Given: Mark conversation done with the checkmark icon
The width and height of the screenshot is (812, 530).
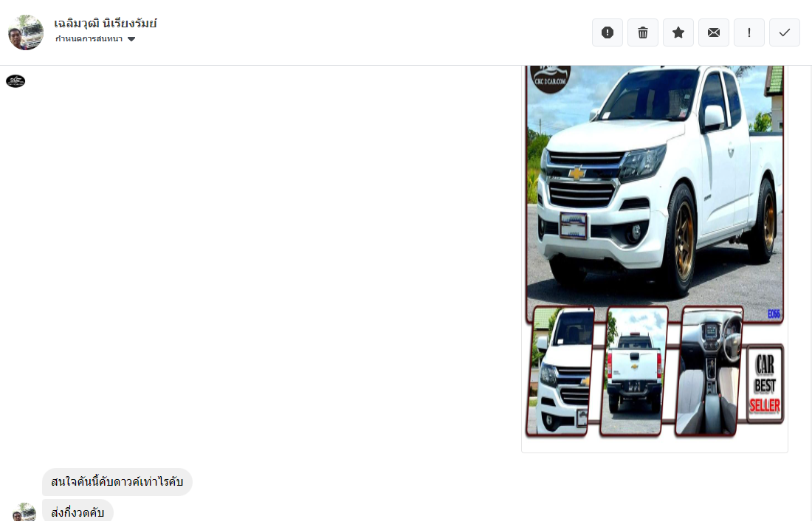Looking at the screenshot, I should click(785, 32).
